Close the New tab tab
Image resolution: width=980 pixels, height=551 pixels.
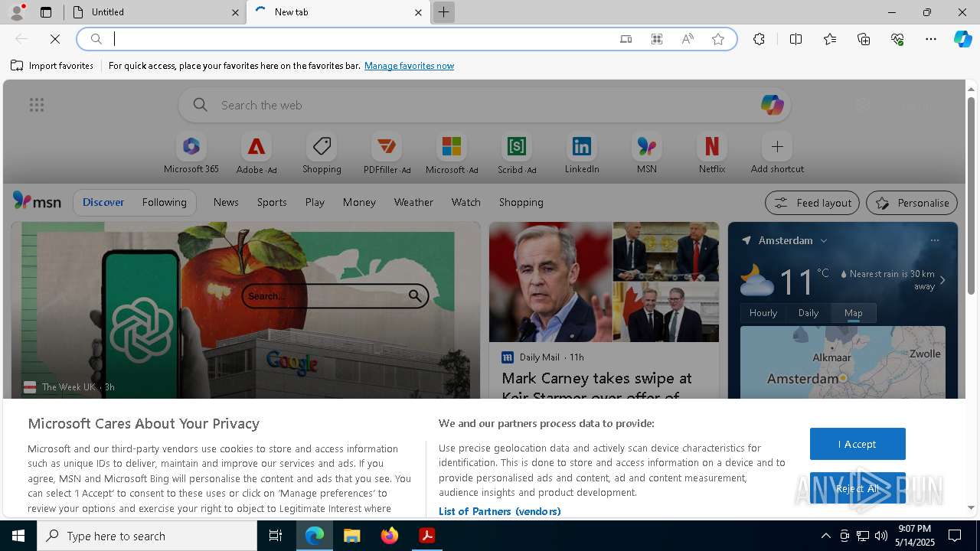pos(418,12)
